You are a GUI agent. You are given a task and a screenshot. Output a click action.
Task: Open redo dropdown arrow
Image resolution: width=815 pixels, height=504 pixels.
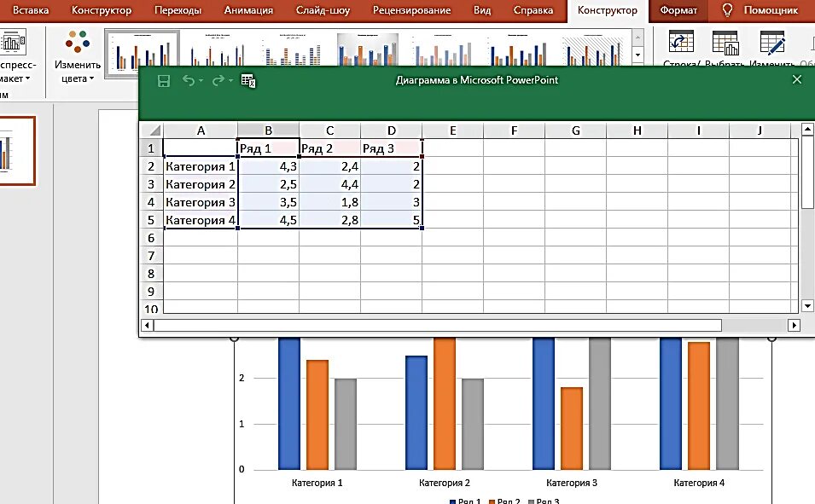tap(230, 80)
